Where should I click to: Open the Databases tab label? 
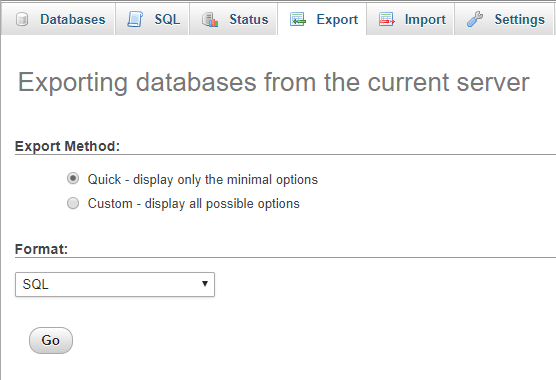[73, 19]
